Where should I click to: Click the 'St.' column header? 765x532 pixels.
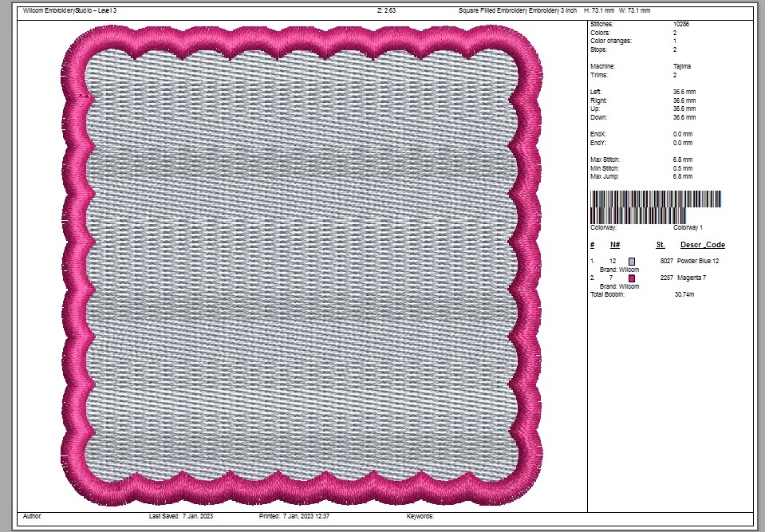tap(661, 245)
